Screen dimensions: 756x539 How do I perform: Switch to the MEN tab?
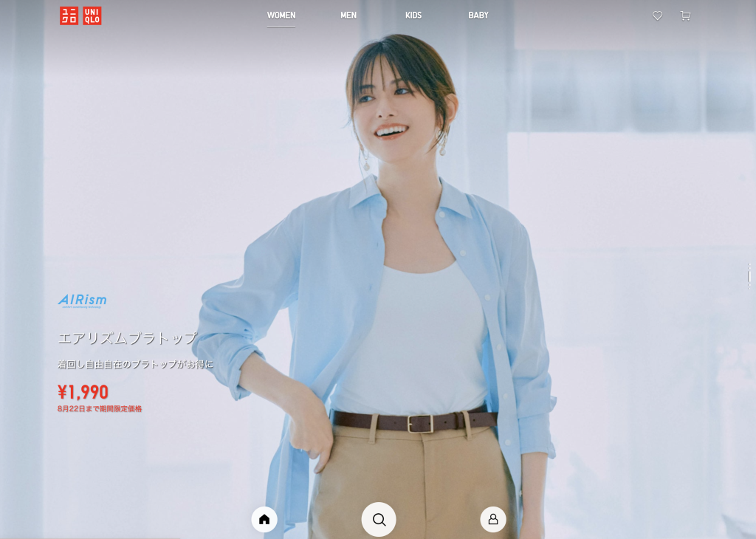(348, 16)
